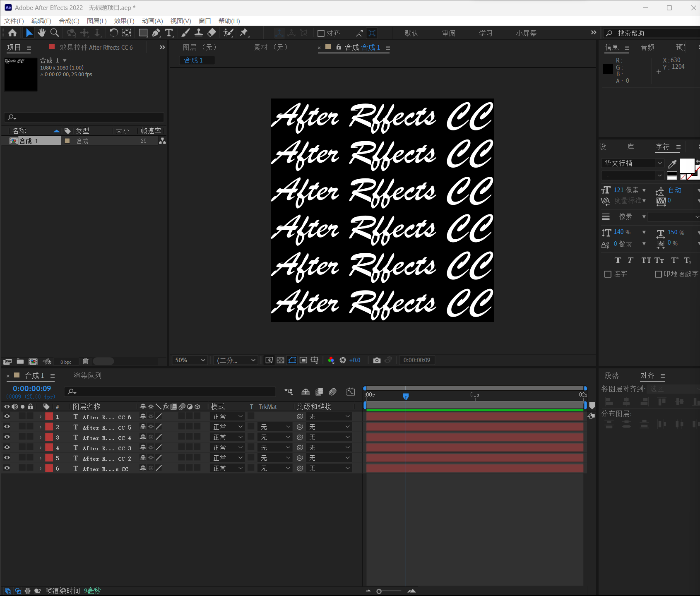This screenshot has width=700, height=596.
Task: Check the 印地语数字 checkbox
Action: point(658,274)
